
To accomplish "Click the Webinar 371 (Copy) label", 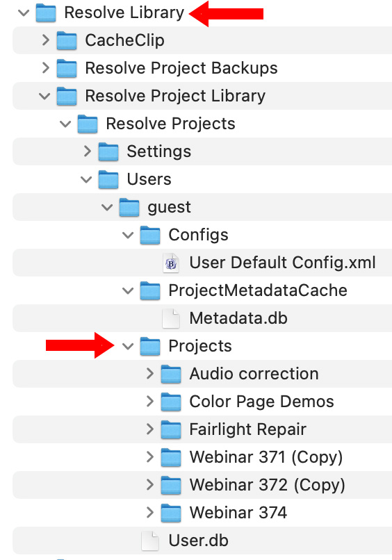I will pyautogui.click(x=266, y=457).
